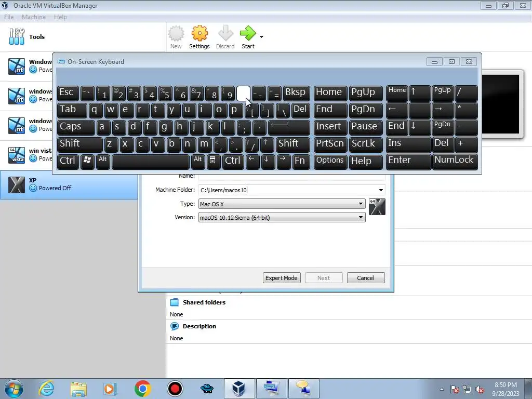
Task: Tap the numpad right arrow key
Action: [x=443, y=110]
